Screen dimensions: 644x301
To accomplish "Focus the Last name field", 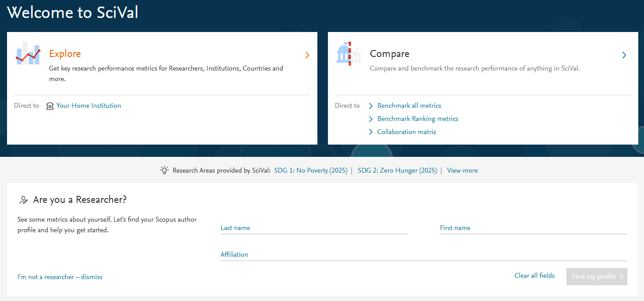I will [x=314, y=228].
